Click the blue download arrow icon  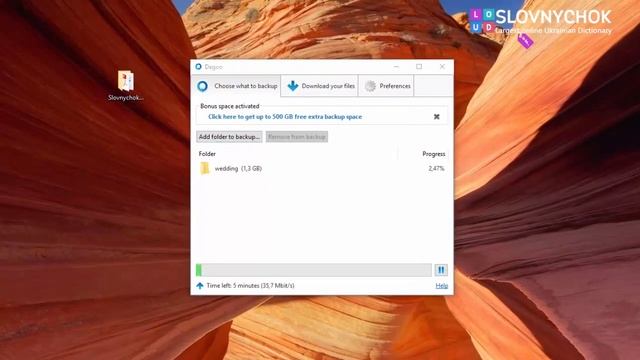click(x=293, y=86)
